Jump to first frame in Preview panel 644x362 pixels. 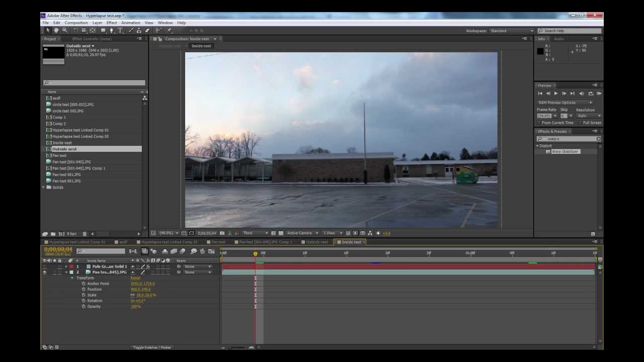540,94
